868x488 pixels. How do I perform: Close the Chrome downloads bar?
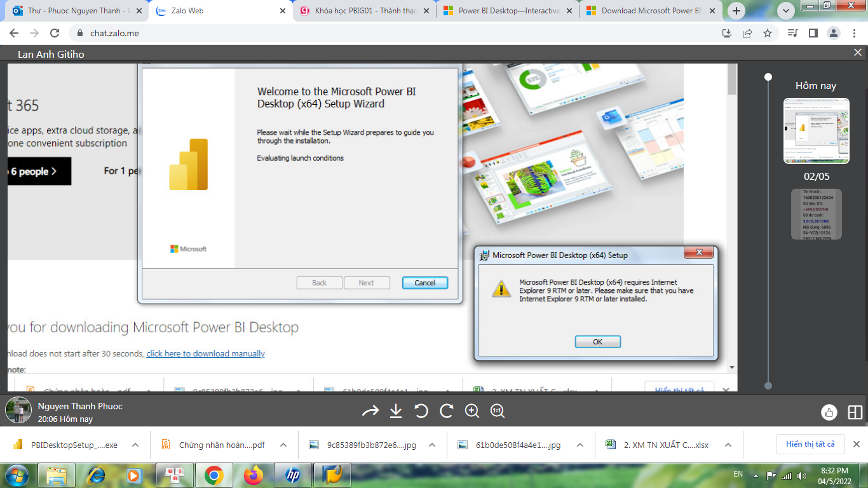tap(856, 444)
